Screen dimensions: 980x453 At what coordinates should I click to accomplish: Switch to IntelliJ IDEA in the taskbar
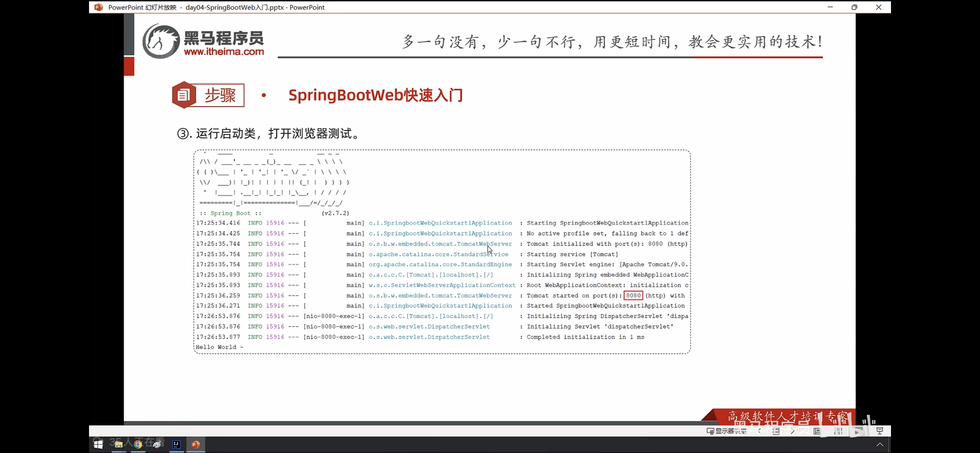click(176, 444)
